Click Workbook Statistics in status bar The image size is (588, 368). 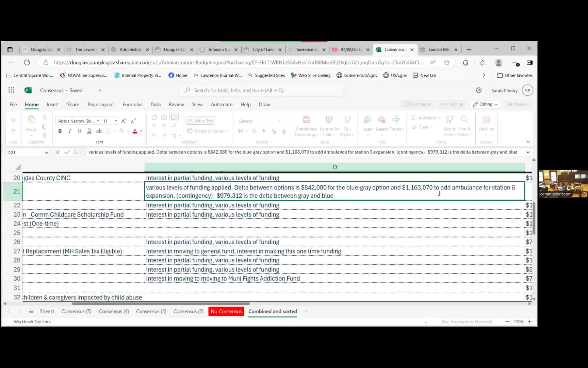[32, 322]
